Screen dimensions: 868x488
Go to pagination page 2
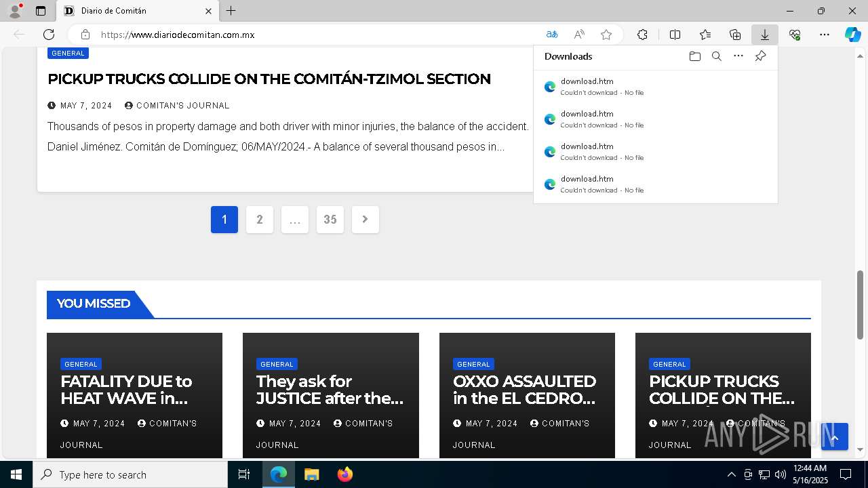point(260,220)
